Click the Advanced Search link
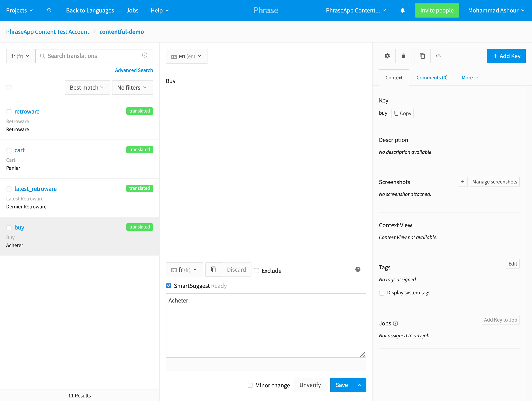The width and height of the screenshot is (532, 405). [x=134, y=70]
